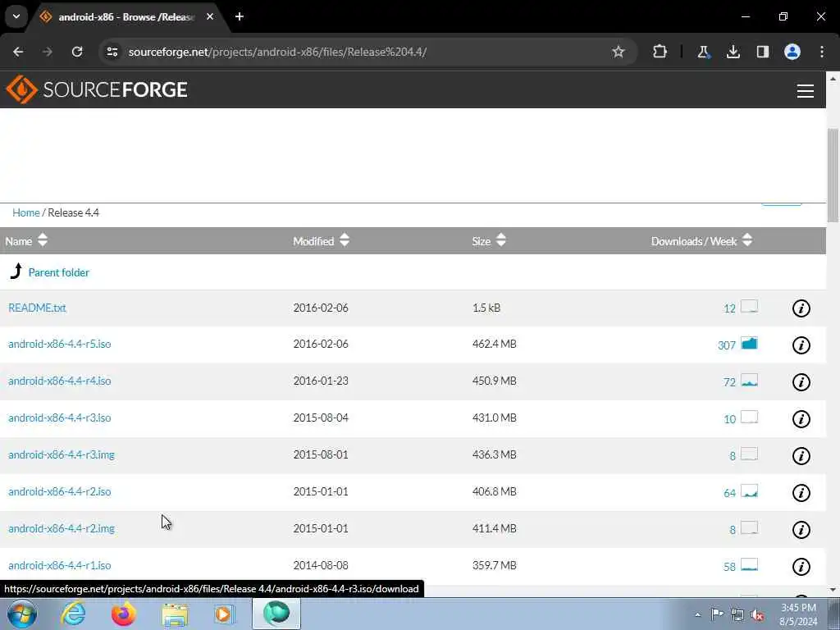Reload the current page
Viewport: 840px width, 630px height.
tap(77, 52)
